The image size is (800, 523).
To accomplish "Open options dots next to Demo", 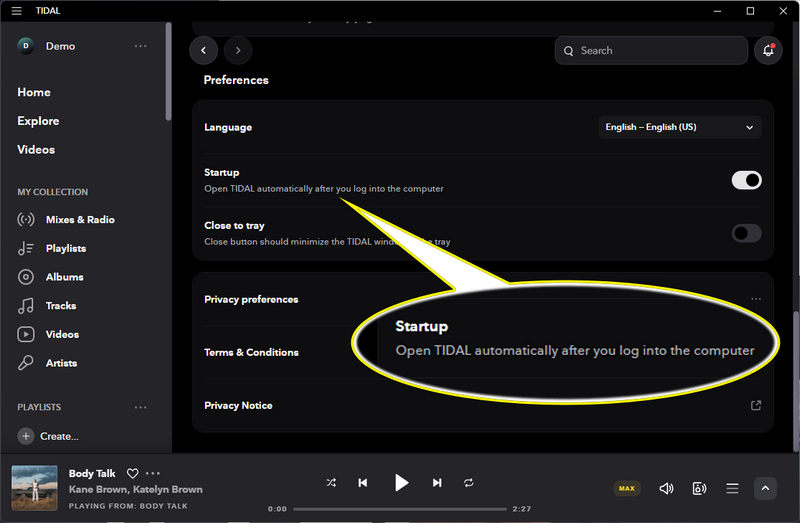I will click(x=140, y=46).
